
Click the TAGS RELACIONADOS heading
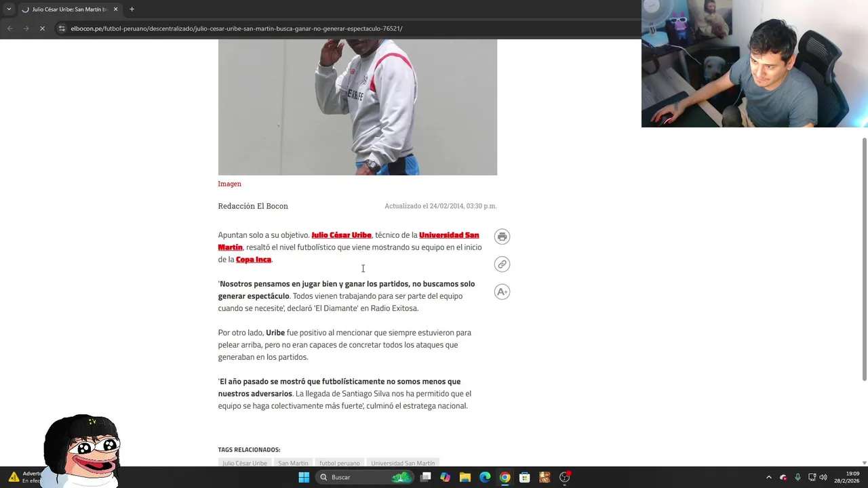tap(249, 449)
